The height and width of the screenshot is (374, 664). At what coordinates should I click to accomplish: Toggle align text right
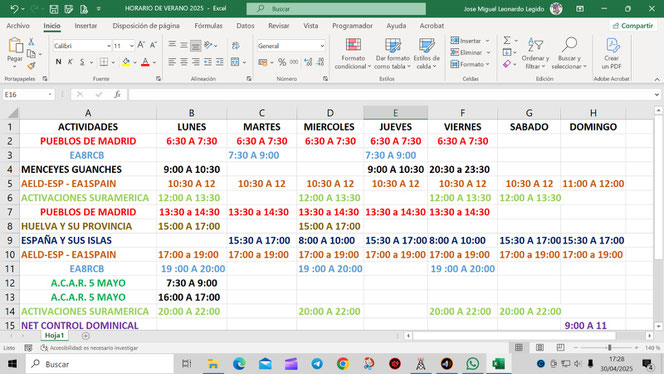pos(196,62)
